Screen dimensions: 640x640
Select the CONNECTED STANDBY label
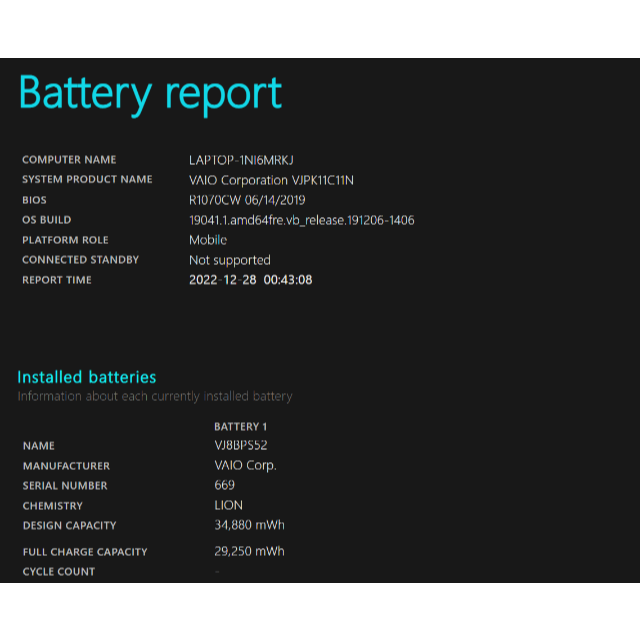pos(80,260)
